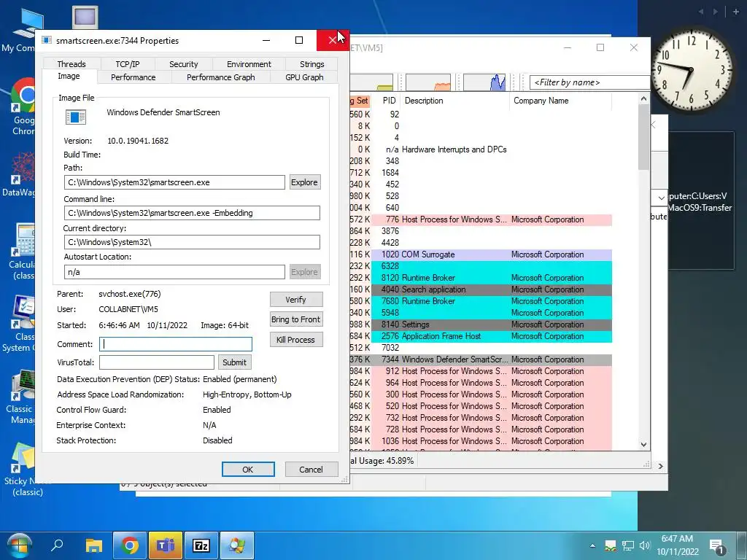Click scroll right arrow in background window
Viewport: 747px width, 560px height.
coord(661,466)
